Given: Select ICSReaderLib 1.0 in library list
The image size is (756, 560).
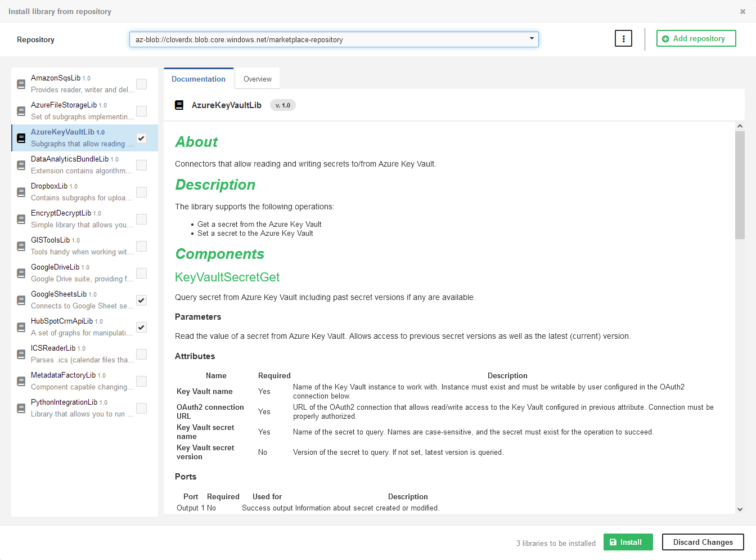Looking at the screenshot, I should (84, 354).
